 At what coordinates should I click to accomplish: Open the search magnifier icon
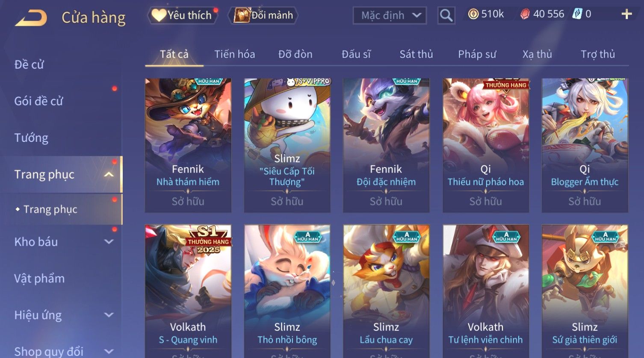[446, 16]
